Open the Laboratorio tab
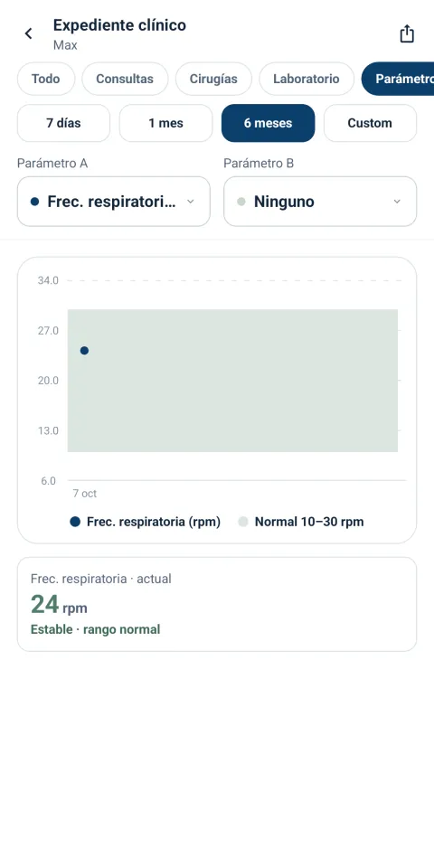434x868 pixels. (307, 79)
